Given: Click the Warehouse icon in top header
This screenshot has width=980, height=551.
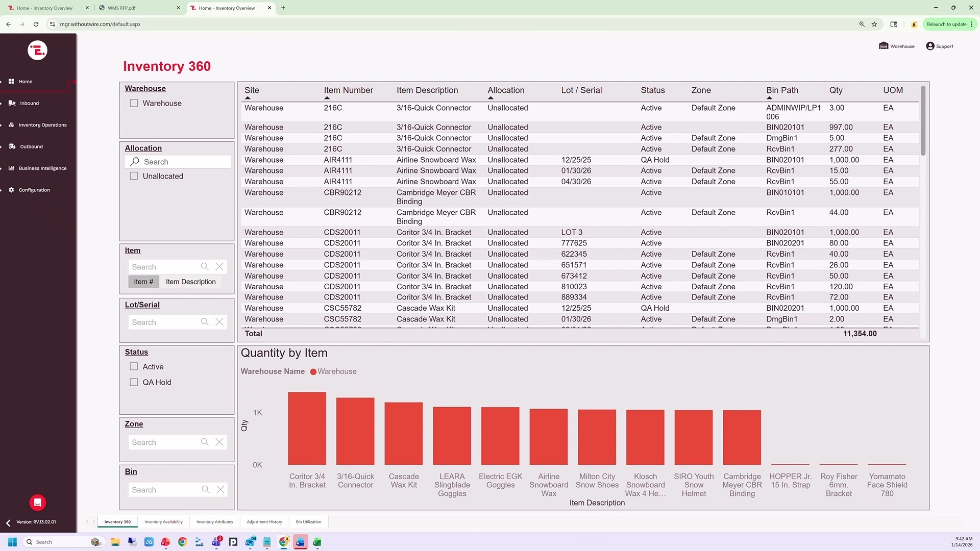Looking at the screenshot, I should [x=884, y=46].
